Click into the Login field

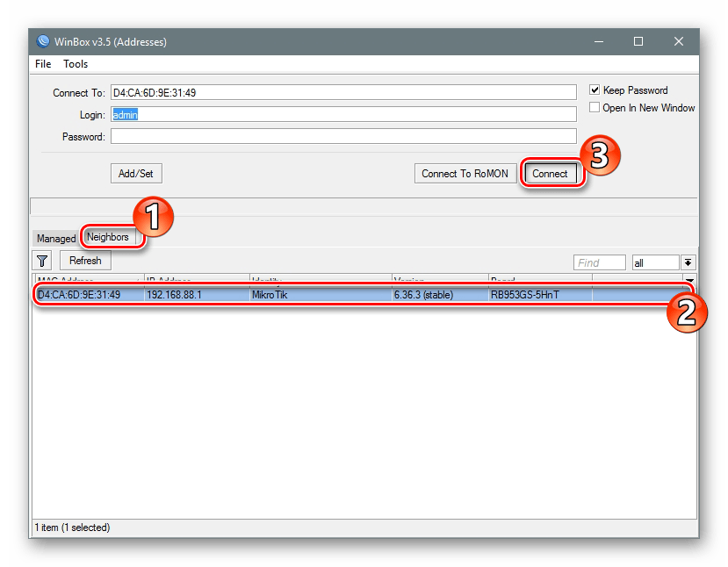[x=343, y=115]
